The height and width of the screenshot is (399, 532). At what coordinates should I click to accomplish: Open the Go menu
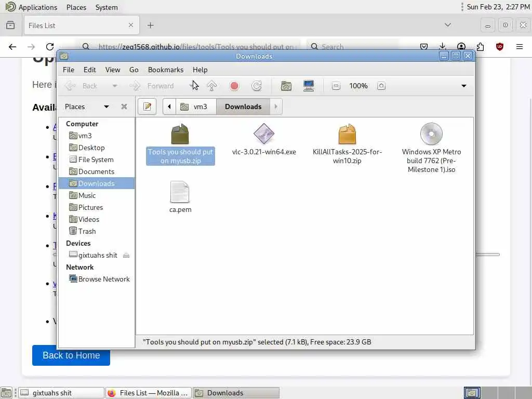[134, 70]
